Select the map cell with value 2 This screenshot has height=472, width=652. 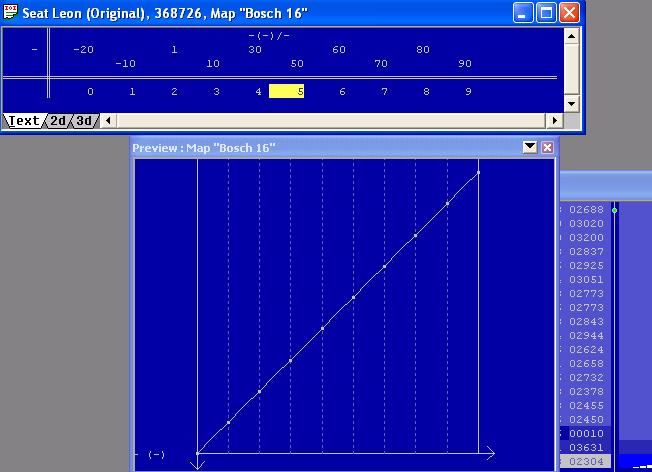(x=174, y=91)
